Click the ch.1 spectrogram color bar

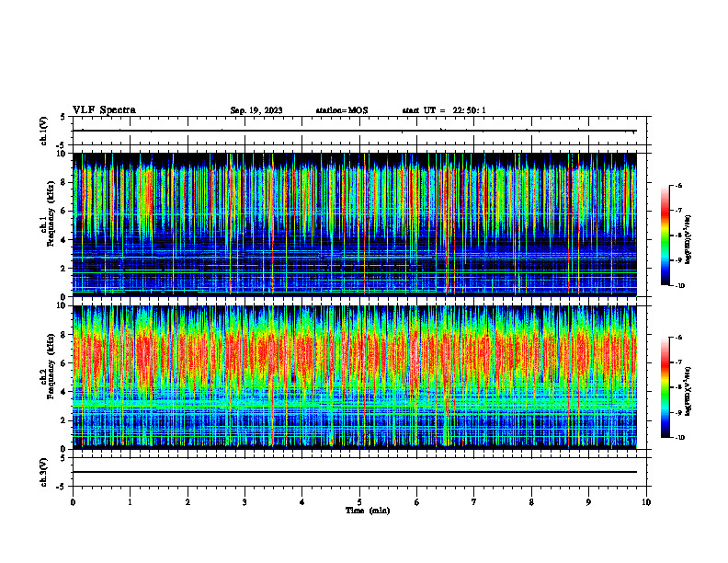click(665, 236)
